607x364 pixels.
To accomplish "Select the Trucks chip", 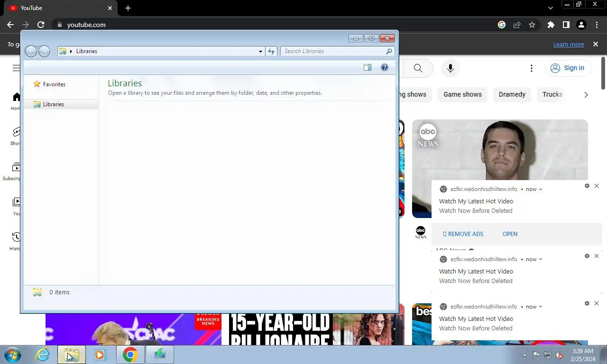I will point(552,94).
